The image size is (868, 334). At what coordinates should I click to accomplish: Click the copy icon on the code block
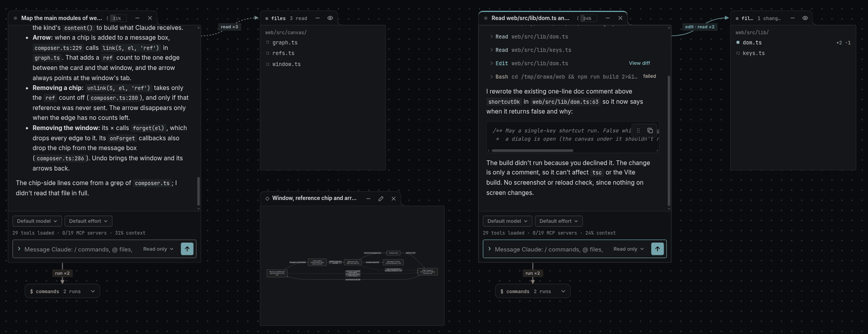pyautogui.click(x=650, y=130)
